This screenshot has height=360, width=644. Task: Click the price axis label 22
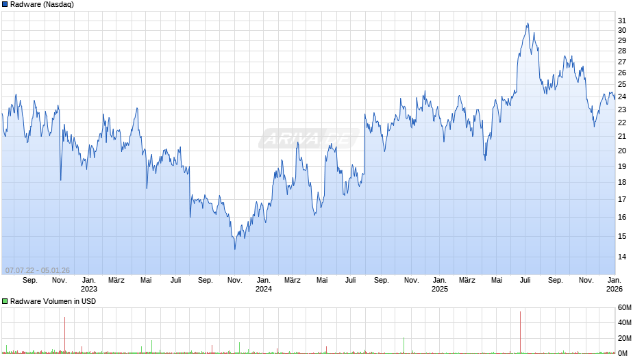[622, 123]
